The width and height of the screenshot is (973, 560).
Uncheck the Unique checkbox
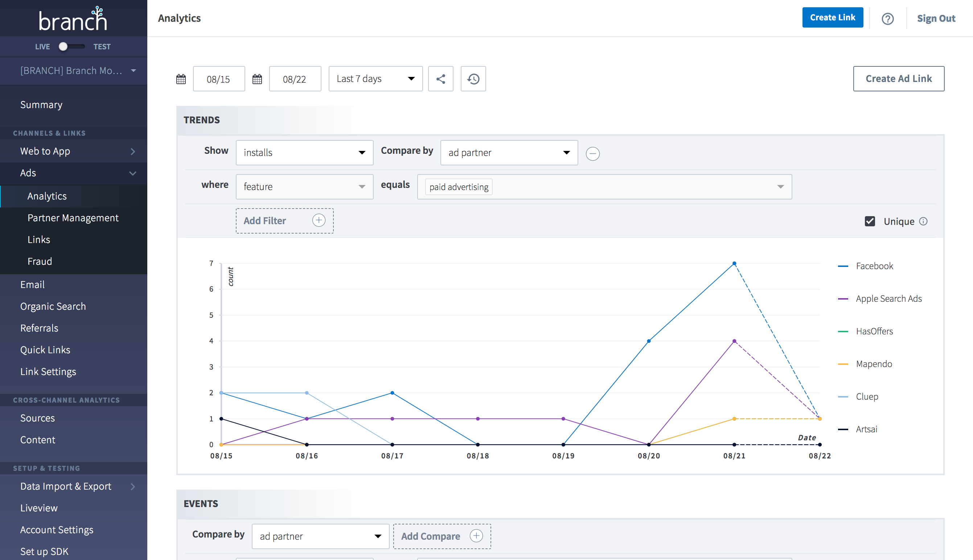click(870, 221)
